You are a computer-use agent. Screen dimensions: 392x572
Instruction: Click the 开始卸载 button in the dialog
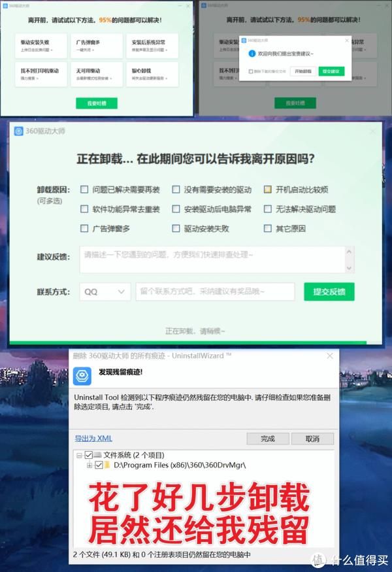(x=303, y=71)
